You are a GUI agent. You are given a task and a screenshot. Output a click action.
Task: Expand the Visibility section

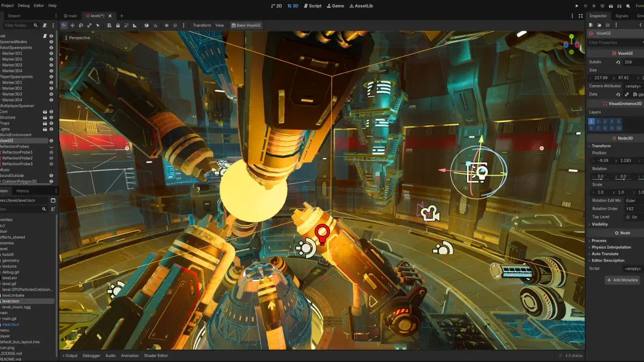tap(599, 224)
